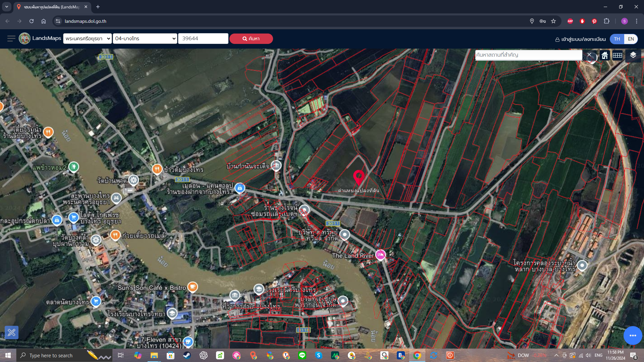
Task: Click the เตี๋ยวรุ่นป้า restaurant marker
Action: [48, 132]
